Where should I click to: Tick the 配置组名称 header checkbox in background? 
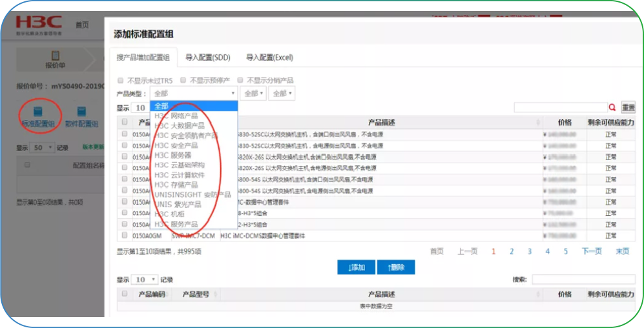(27, 165)
